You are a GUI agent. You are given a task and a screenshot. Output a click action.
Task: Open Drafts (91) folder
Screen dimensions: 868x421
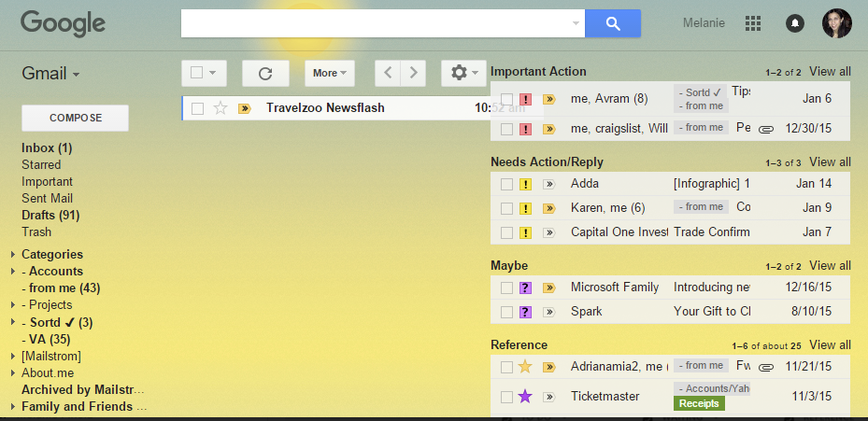(50, 216)
